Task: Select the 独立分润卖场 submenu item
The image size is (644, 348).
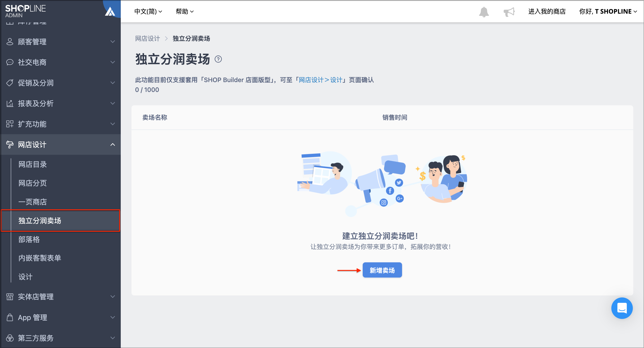Action: 61,221
